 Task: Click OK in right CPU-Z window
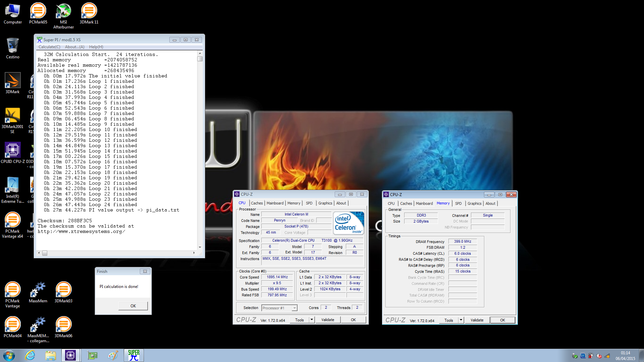[x=502, y=320]
